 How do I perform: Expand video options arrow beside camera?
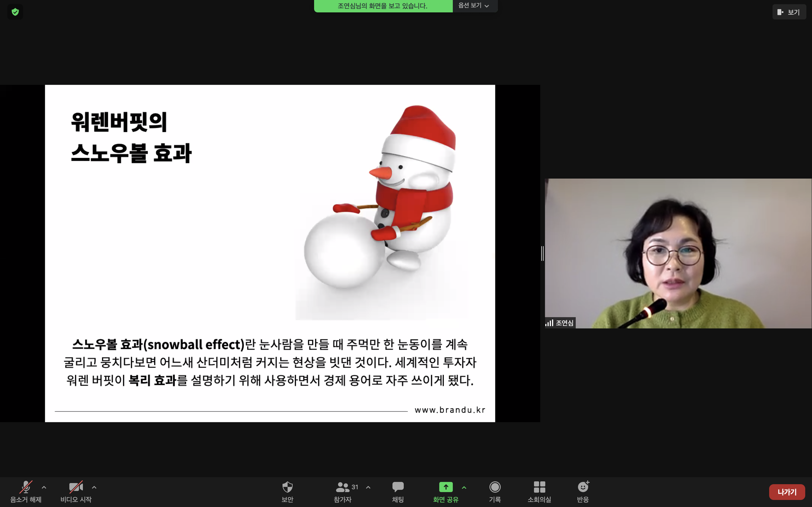coord(94,487)
